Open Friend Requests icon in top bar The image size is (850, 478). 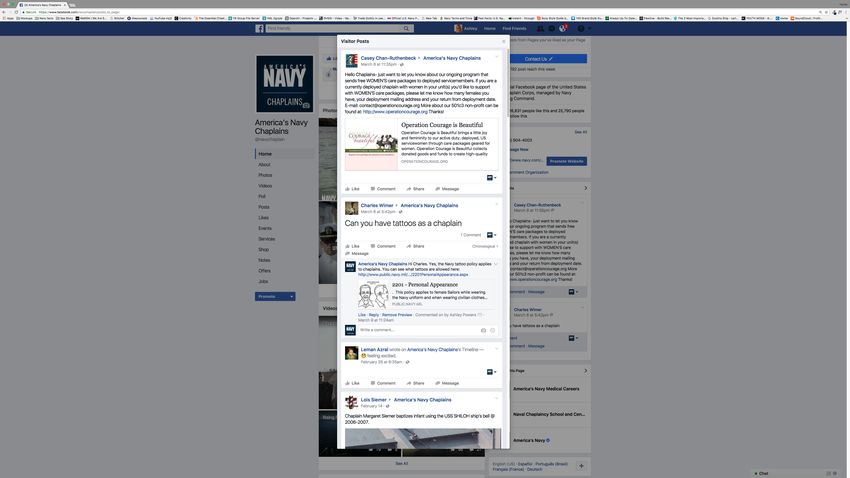click(540, 29)
